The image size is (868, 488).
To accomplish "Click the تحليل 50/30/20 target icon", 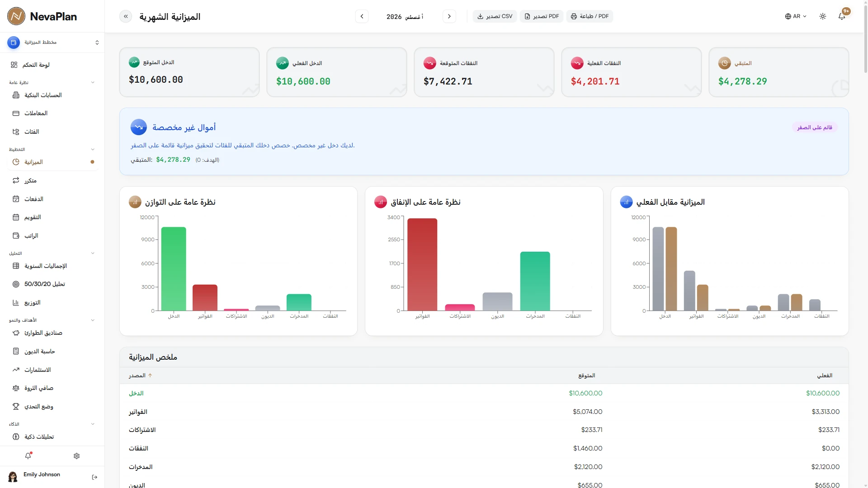I will [x=16, y=284].
